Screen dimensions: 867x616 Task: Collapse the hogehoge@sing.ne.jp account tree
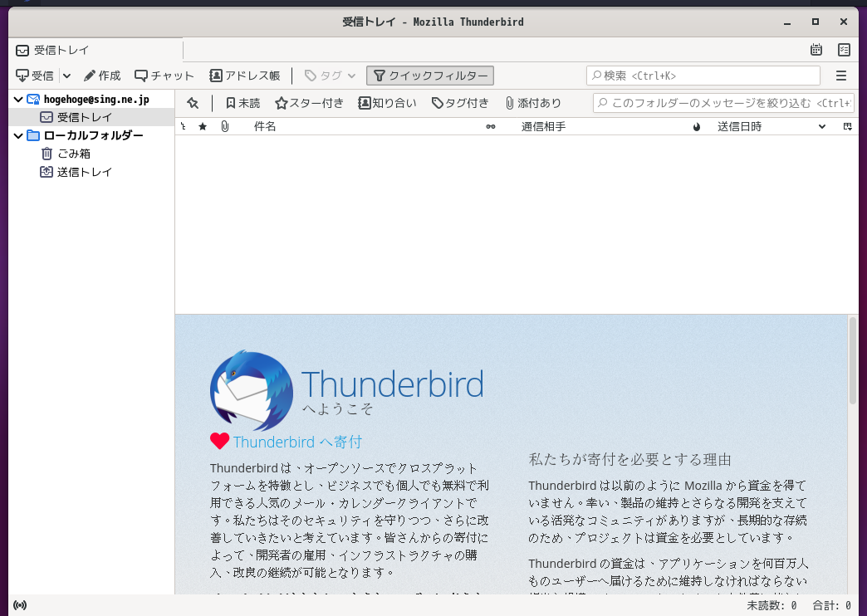pyautogui.click(x=18, y=100)
